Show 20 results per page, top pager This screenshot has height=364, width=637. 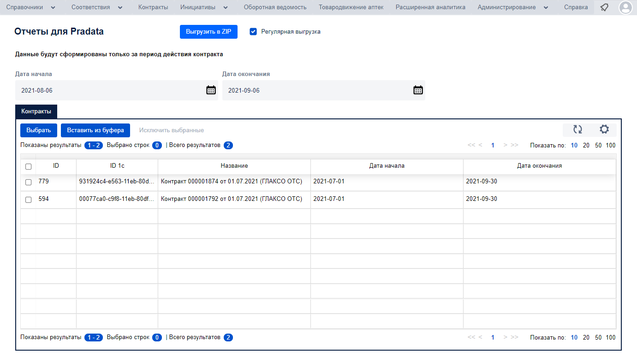[x=586, y=146]
